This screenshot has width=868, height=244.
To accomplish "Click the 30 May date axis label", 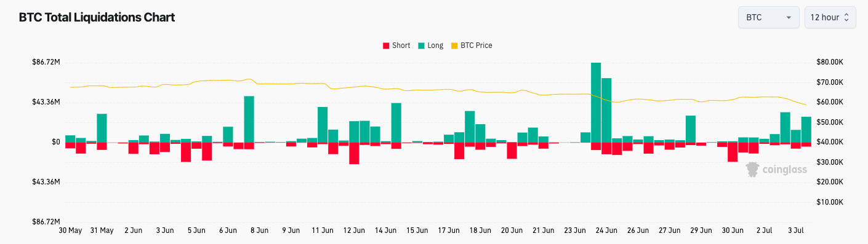I will click(70, 230).
